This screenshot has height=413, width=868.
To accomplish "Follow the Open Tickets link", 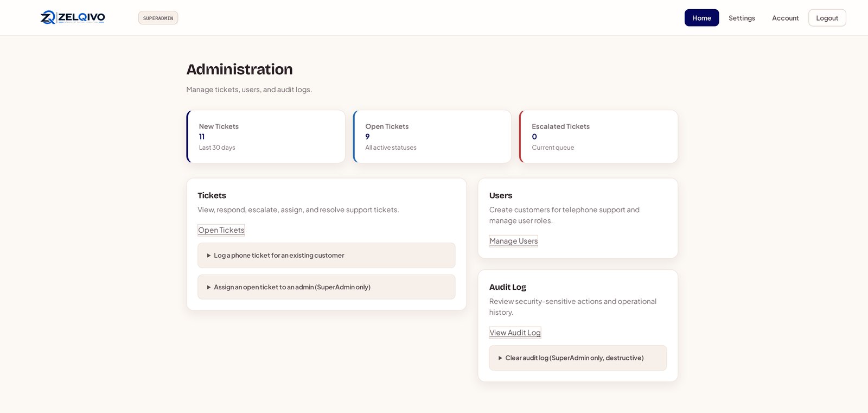I will coord(221,230).
